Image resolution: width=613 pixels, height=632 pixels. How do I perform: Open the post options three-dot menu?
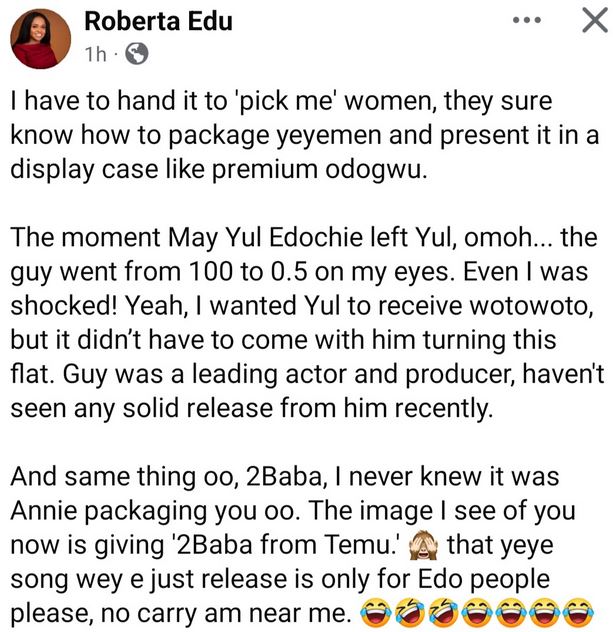[x=528, y=21]
